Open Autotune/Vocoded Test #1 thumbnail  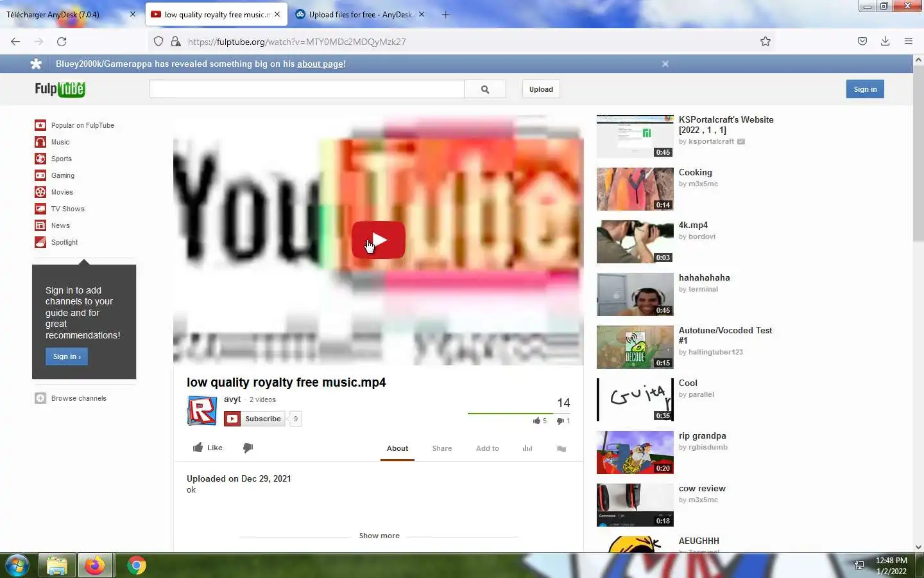(x=635, y=347)
